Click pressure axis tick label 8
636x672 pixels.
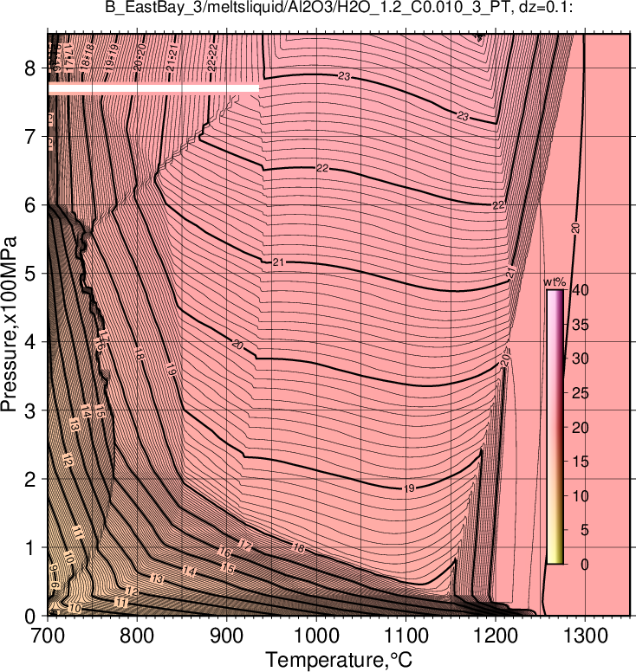[30, 68]
